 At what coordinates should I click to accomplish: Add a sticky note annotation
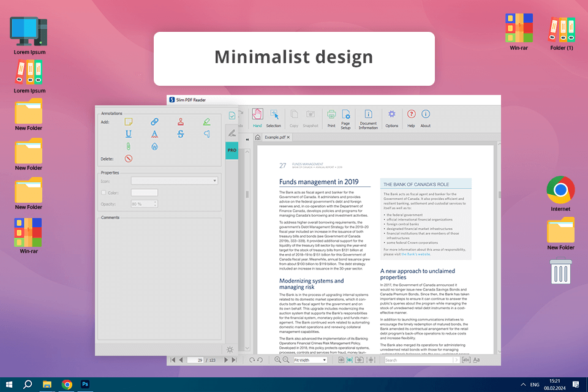point(128,121)
